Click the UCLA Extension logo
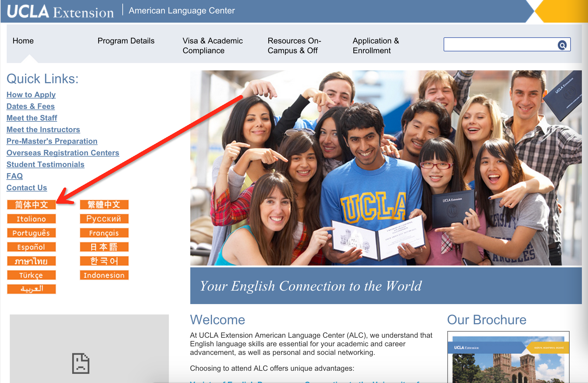Image resolution: width=588 pixels, height=383 pixels. (60, 12)
